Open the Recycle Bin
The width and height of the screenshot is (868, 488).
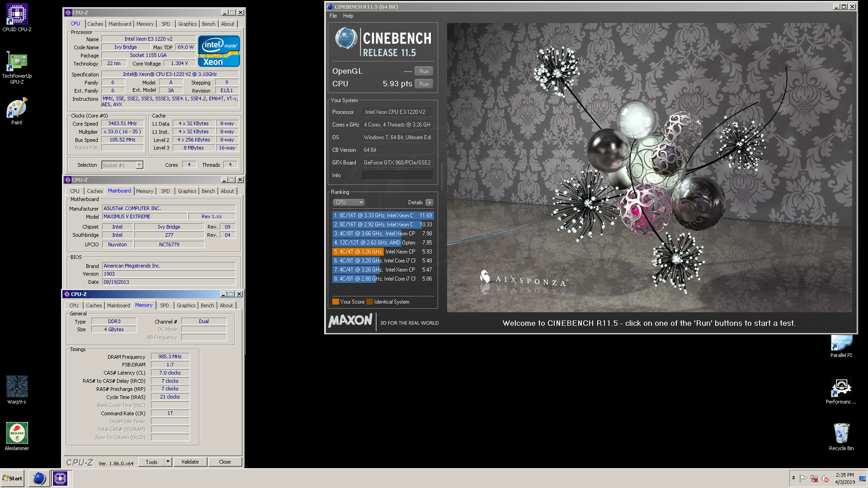(841, 436)
